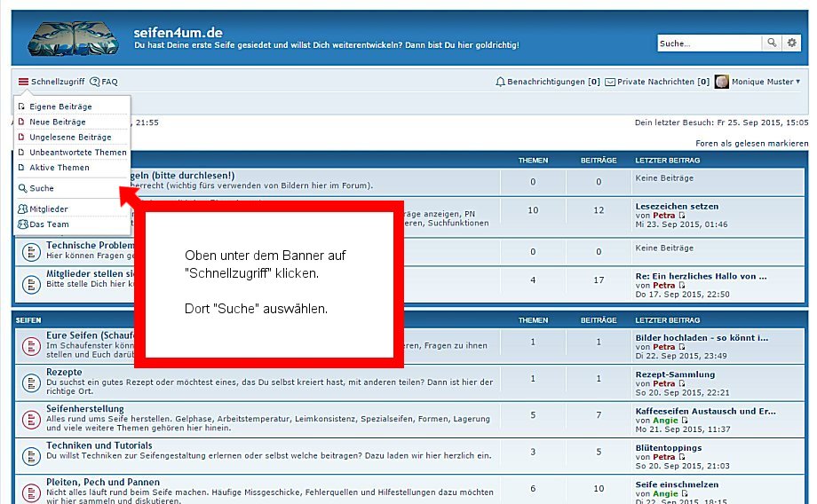Open Private Nachrichten envelope icon
Screen dimensions: 817x504
pos(610,82)
